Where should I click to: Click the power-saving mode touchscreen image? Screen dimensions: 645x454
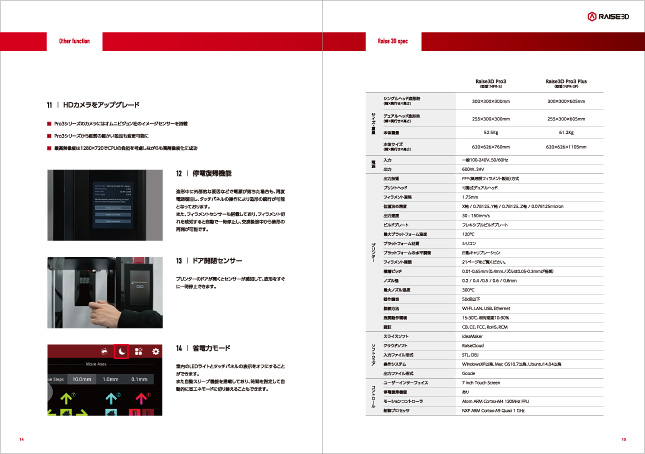105,380
